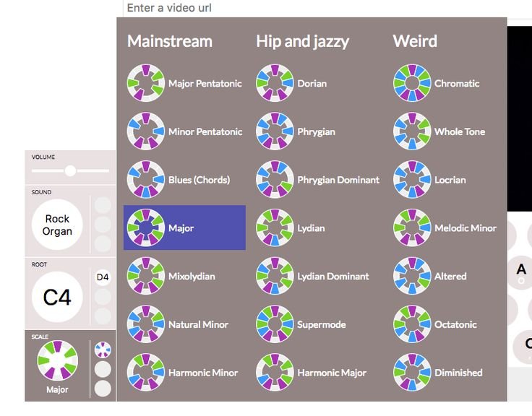Click the volume slider knob
The height and width of the screenshot is (416, 532).
pyautogui.click(x=70, y=170)
